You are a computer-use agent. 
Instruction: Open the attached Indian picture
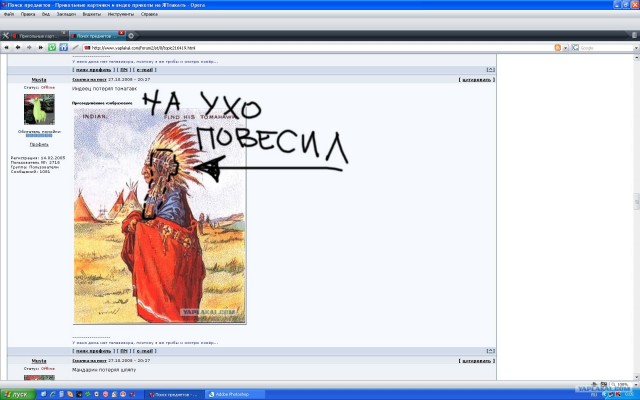[160, 216]
